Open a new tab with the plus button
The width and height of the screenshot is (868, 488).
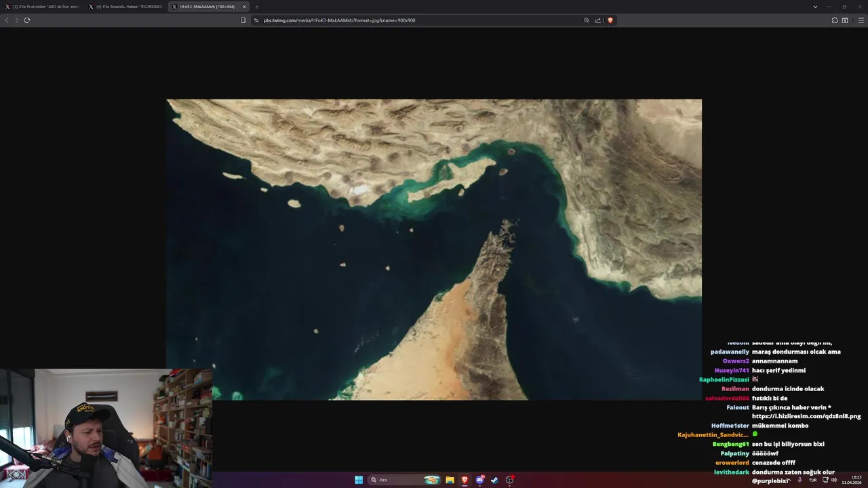coord(256,7)
